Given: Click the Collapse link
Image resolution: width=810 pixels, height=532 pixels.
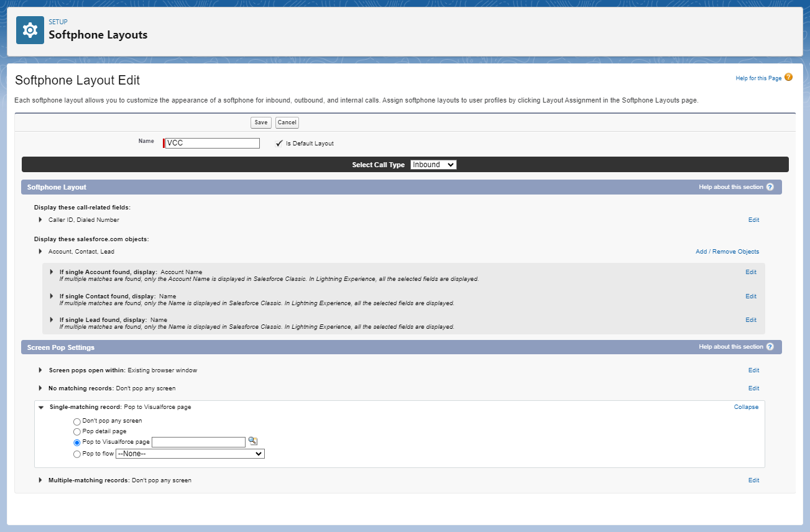Looking at the screenshot, I should pyautogui.click(x=746, y=407).
